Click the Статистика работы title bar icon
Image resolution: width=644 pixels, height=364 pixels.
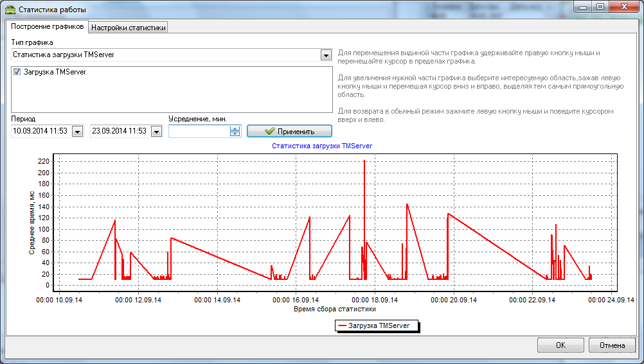point(10,10)
